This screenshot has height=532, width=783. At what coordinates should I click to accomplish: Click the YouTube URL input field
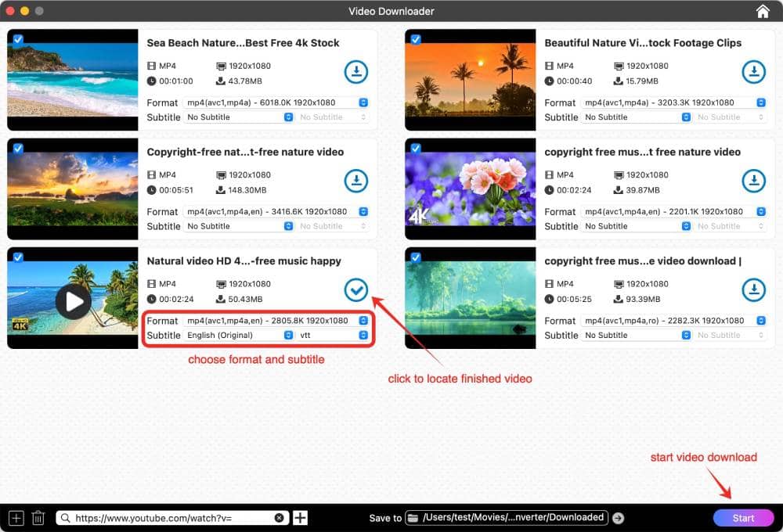[172, 518]
